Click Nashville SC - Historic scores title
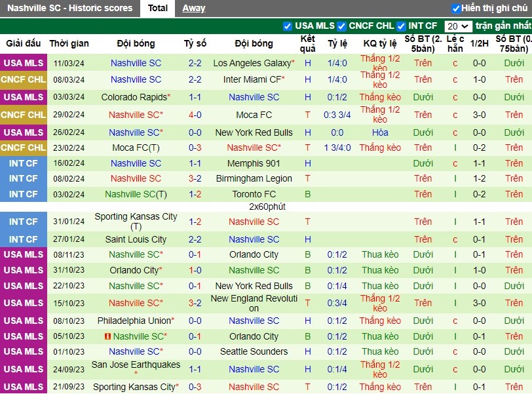Image resolution: width=532 pixels, height=394 pixels. (70, 8)
